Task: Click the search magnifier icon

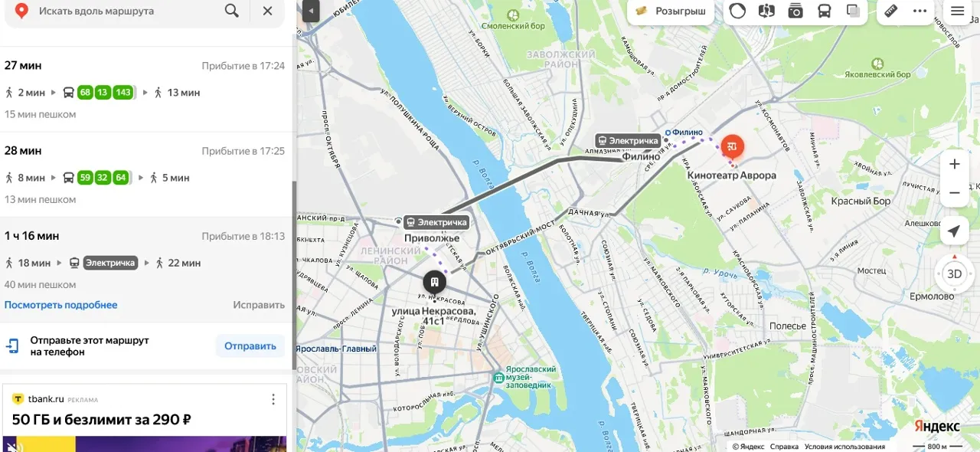Action: tap(231, 11)
